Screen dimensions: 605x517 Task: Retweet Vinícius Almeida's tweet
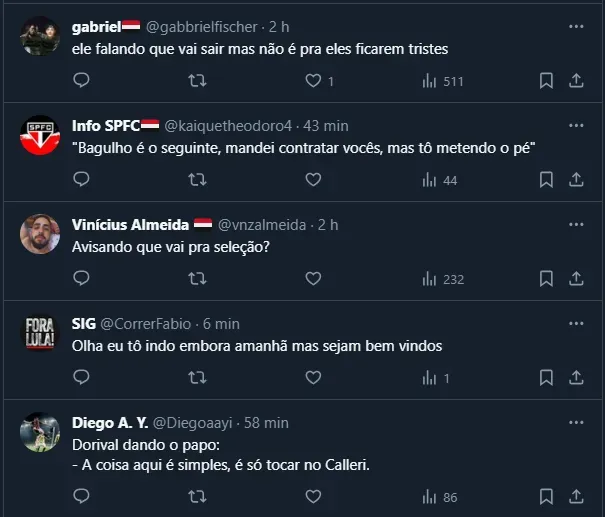pyautogui.click(x=198, y=279)
